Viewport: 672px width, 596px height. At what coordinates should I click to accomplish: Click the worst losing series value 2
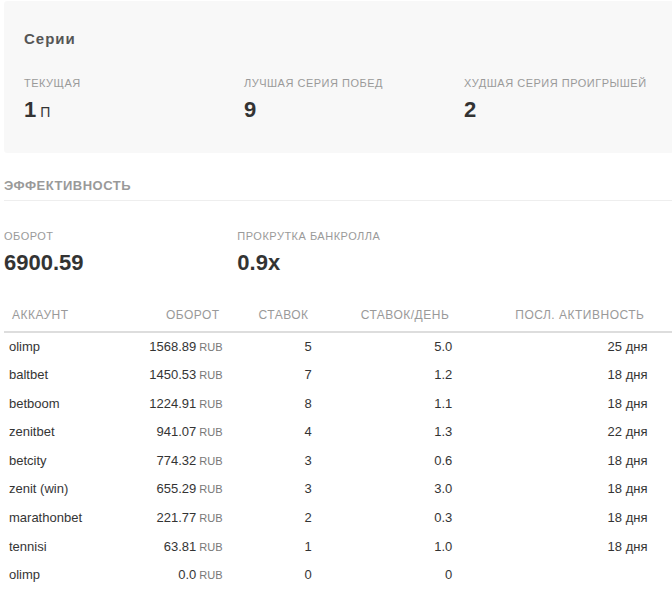point(470,110)
